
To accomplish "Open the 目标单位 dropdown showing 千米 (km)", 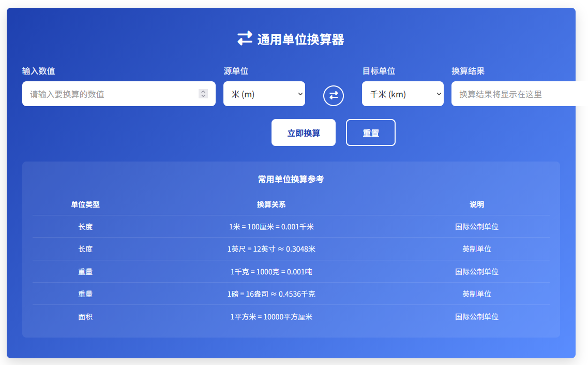I will (x=403, y=94).
